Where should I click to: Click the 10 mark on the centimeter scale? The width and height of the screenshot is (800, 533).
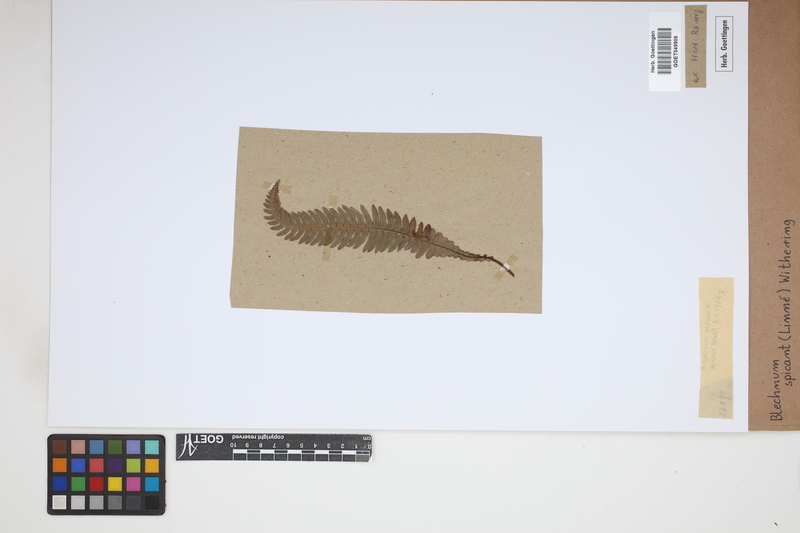pos(235,445)
